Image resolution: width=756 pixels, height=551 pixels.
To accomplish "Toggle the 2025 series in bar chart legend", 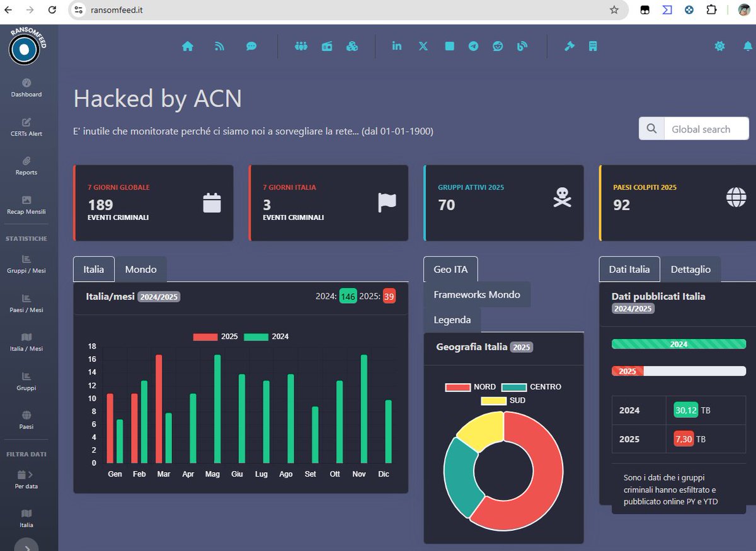I will pos(215,337).
